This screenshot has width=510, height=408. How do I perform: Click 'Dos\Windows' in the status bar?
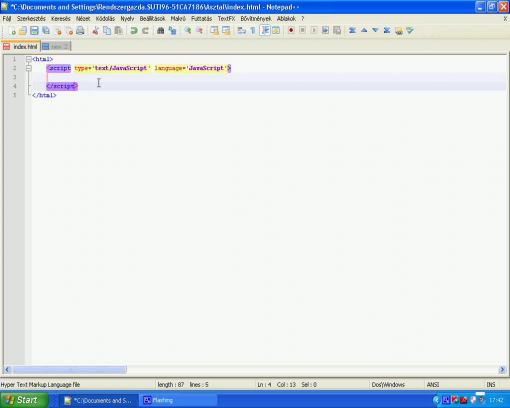[x=388, y=385]
